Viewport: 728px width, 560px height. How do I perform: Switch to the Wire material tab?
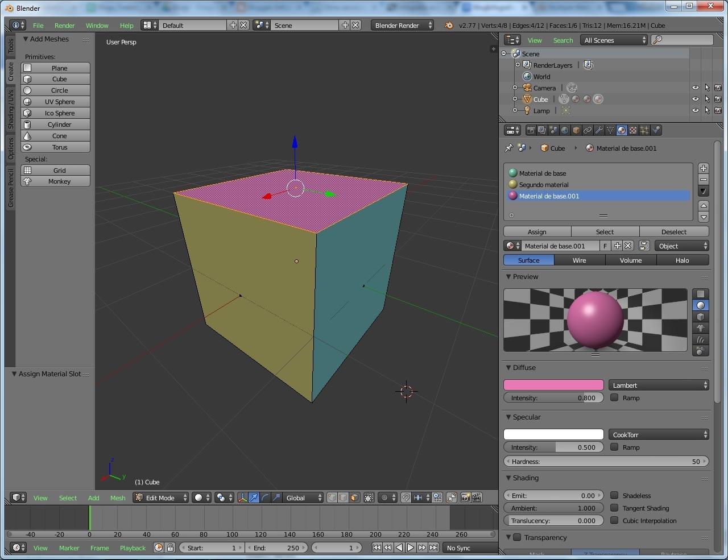(x=579, y=260)
